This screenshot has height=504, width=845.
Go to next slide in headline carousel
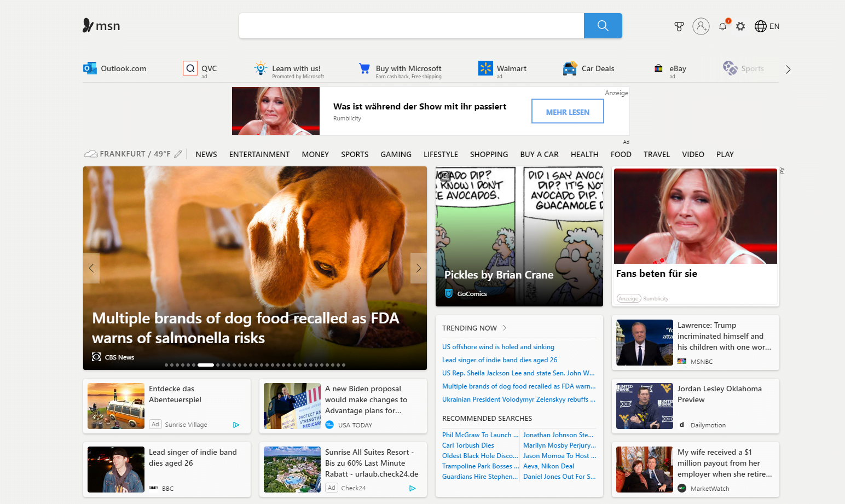418,268
